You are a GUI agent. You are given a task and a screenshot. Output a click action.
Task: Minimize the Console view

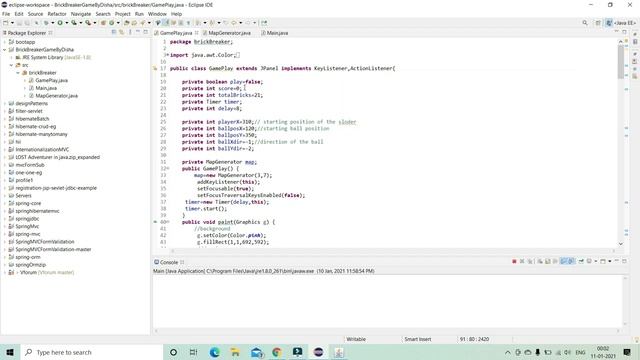617,261
